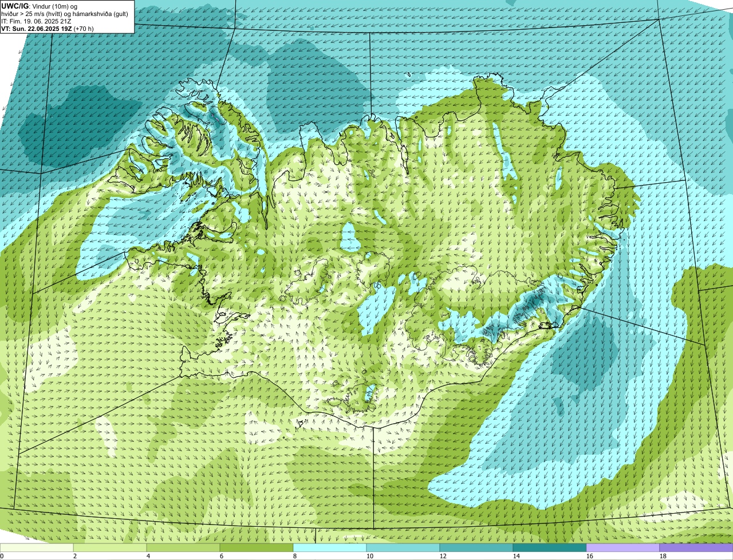The width and height of the screenshot is (733, 560).
Task: Click the 16–18 m/s light purple legend swatch
Action: pyautogui.click(x=623, y=547)
